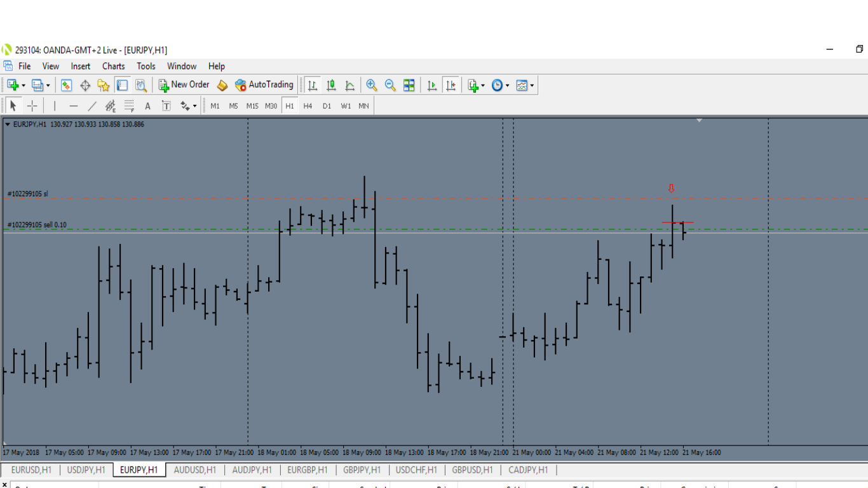This screenshot has height=488, width=868.
Task: Open the Market Watch window icon
Action: pyautogui.click(x=67, y=85)
